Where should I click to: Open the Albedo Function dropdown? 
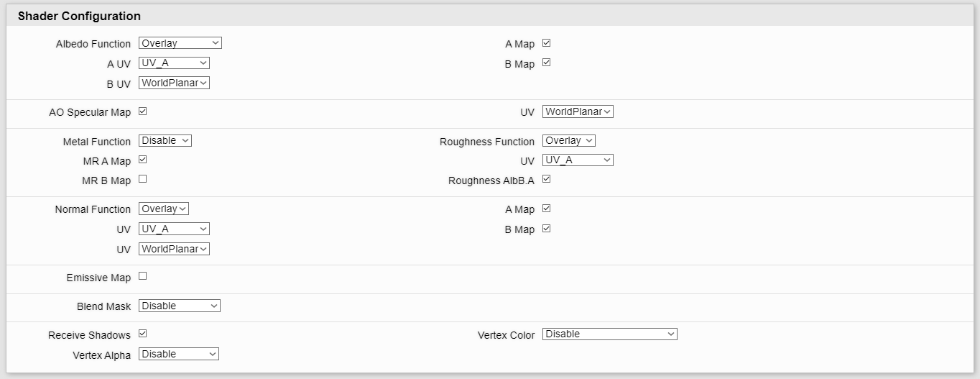[x=180, y=43]
